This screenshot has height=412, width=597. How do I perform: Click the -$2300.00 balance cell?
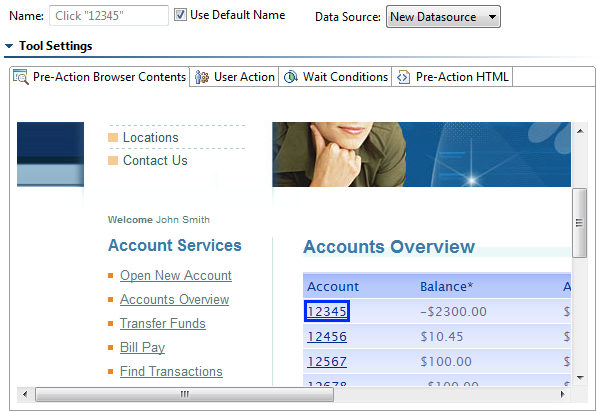(453, 311)
